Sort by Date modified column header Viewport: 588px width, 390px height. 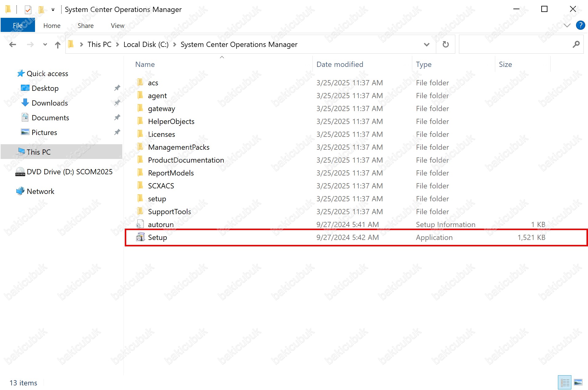click(340, 64)
